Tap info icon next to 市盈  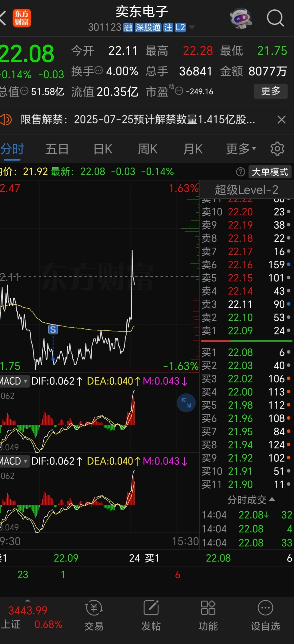179,91
